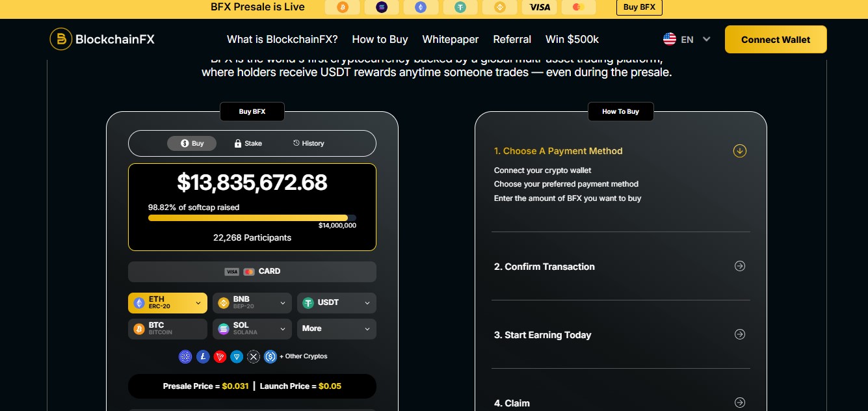Screen dimensions: 868x411
Task: Click the Tron payment icon
Action: tap(220, 356)
